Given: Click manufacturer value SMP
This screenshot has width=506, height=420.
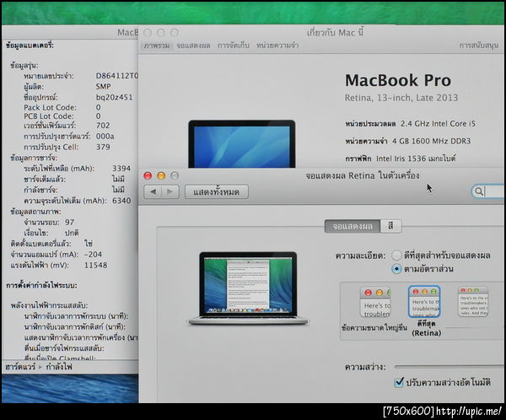Looking at the screenshot, I should (103, 87).
